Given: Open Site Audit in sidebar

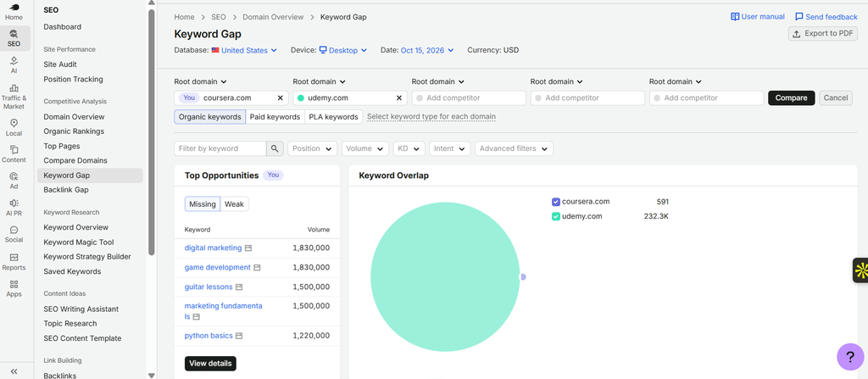Looking at the screenshot, I should tap(60, 64).
